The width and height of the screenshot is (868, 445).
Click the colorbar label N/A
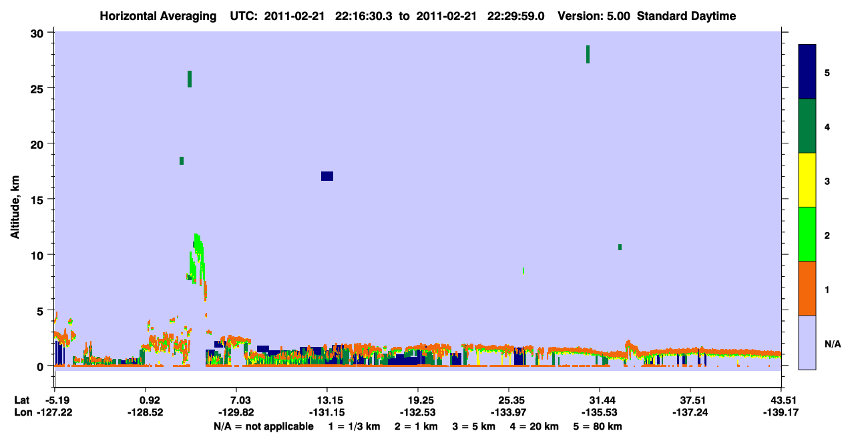(832, 343)
